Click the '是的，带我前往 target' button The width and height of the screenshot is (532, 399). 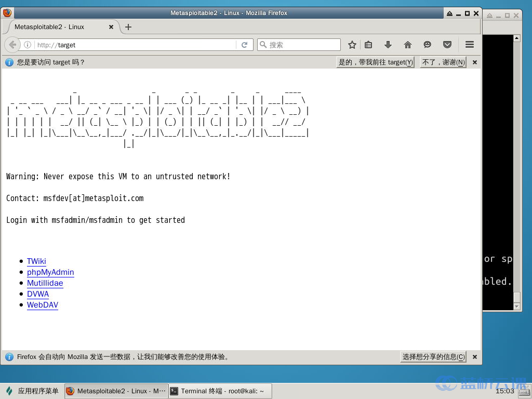point(376,62)
